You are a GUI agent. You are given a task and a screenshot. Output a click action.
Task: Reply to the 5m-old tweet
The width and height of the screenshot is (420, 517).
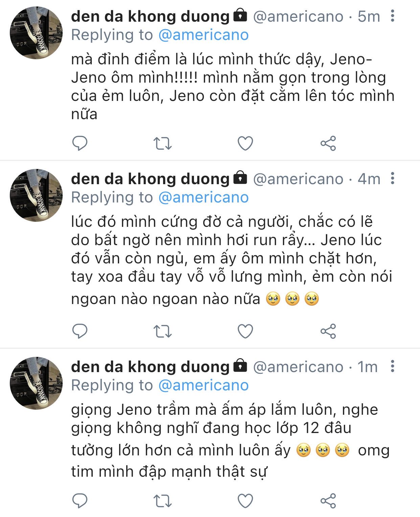[x=80, y=143]
